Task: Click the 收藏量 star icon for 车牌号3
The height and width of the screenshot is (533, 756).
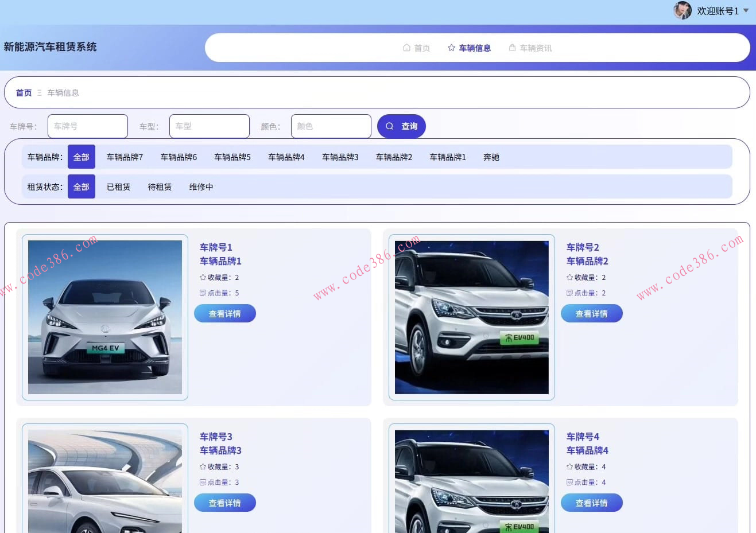Action: 203,466
